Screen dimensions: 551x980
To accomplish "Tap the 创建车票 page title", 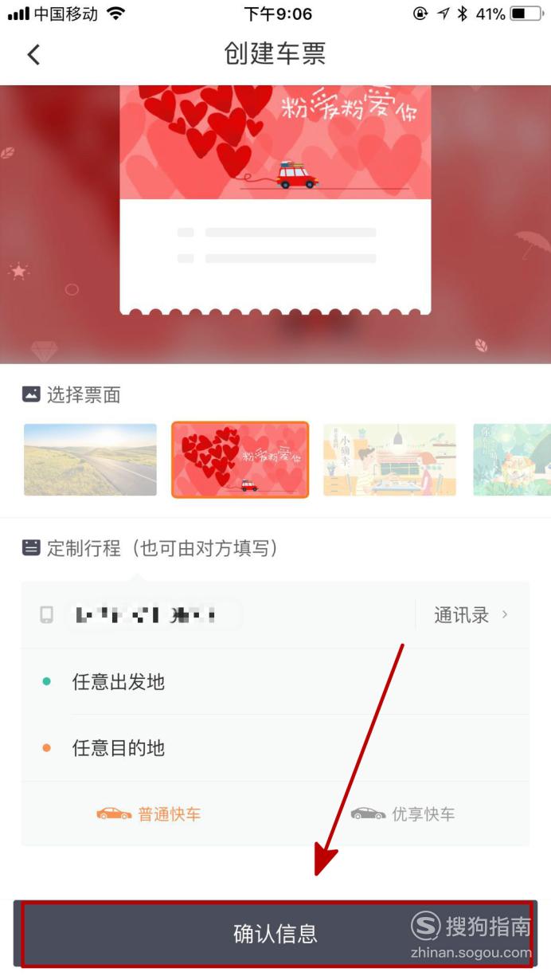I will (275, 54).
